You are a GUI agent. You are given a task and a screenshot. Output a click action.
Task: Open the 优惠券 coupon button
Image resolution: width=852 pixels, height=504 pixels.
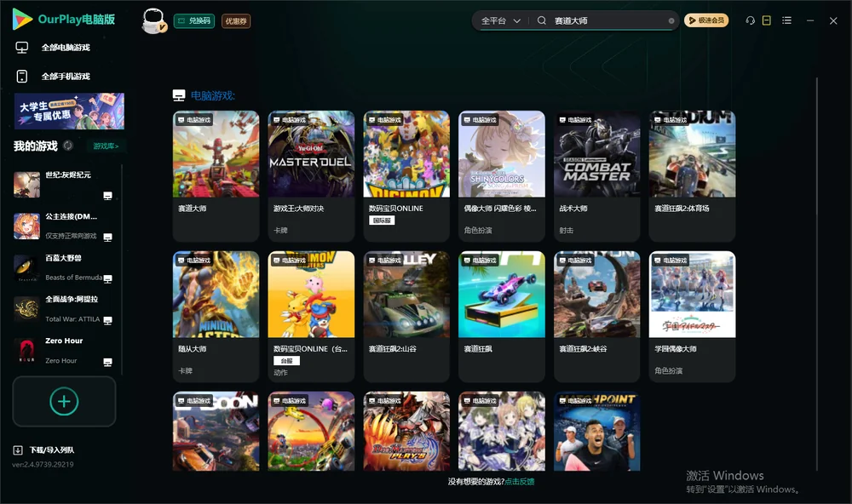(236, 20)
